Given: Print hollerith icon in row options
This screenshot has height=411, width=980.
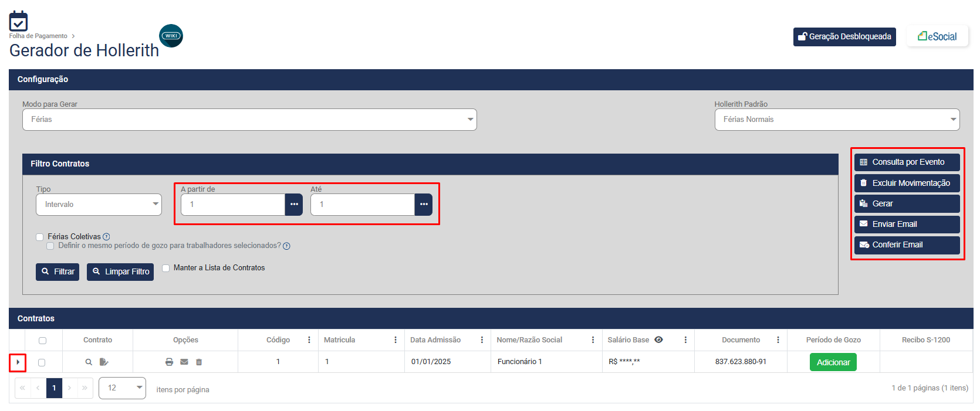Looking at the screenshot, I should (169, 362).
